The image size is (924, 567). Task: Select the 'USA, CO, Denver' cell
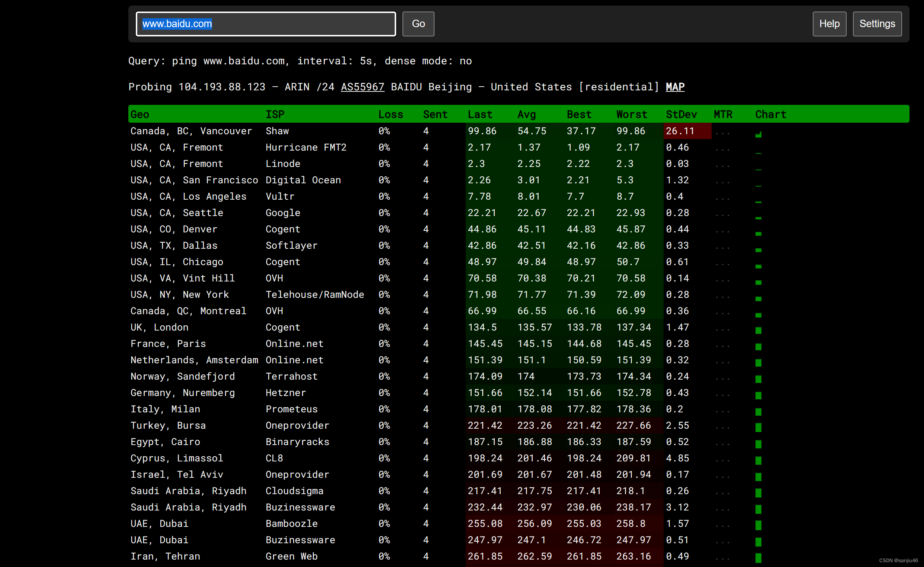[x=174, y=229]
